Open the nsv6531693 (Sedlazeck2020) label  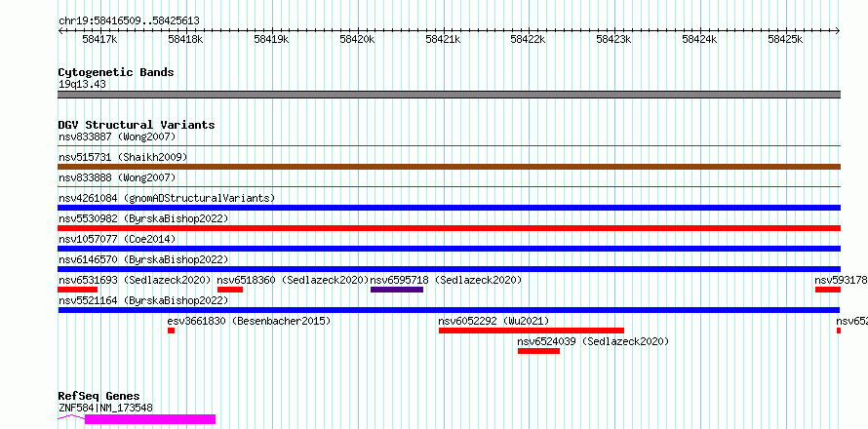click(135, 280)
